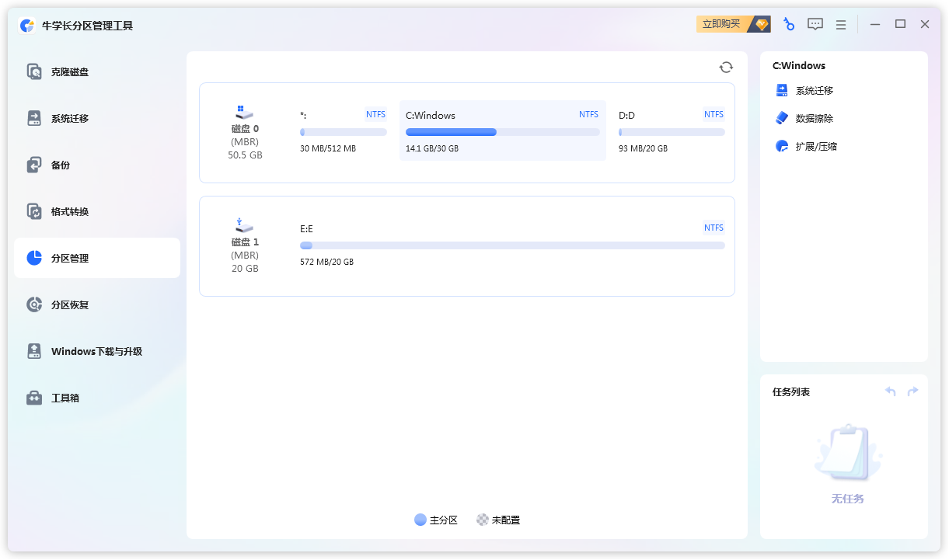The image size is (949, 560).
Task: Open the key registration icon in title bar
Action: coord(789,24)
